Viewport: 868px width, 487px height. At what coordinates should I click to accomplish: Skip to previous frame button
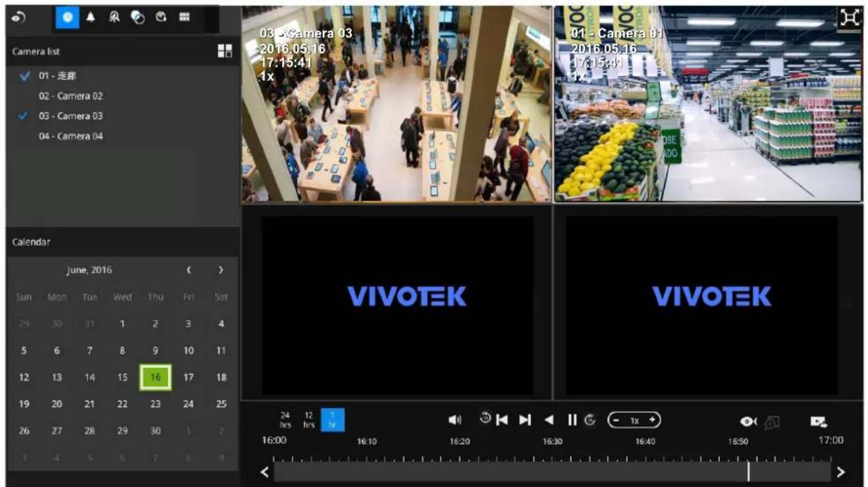click(502, 420)
